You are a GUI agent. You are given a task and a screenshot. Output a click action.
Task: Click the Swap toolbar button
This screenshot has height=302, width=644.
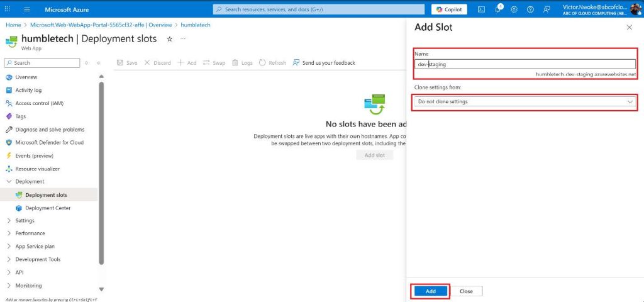214,63
